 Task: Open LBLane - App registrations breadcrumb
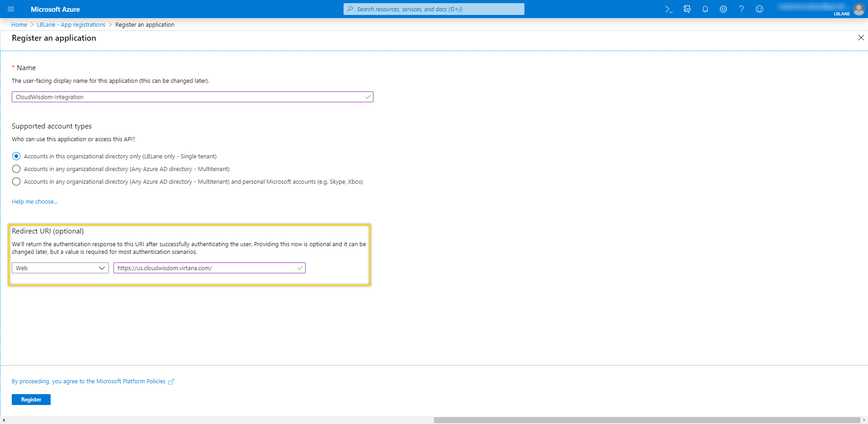(71, 24)
